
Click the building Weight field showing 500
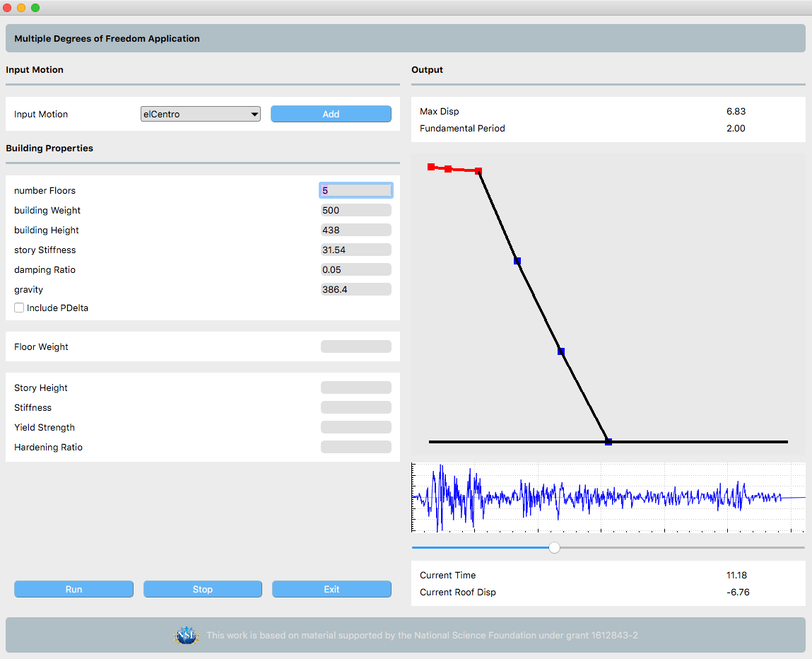click(355, 209)
